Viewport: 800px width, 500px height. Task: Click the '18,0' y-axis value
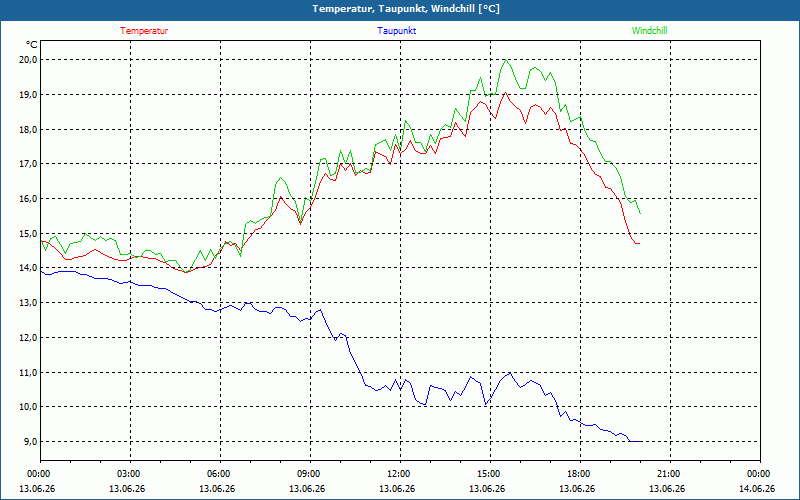pyautogui.click(x=29, y=130)
